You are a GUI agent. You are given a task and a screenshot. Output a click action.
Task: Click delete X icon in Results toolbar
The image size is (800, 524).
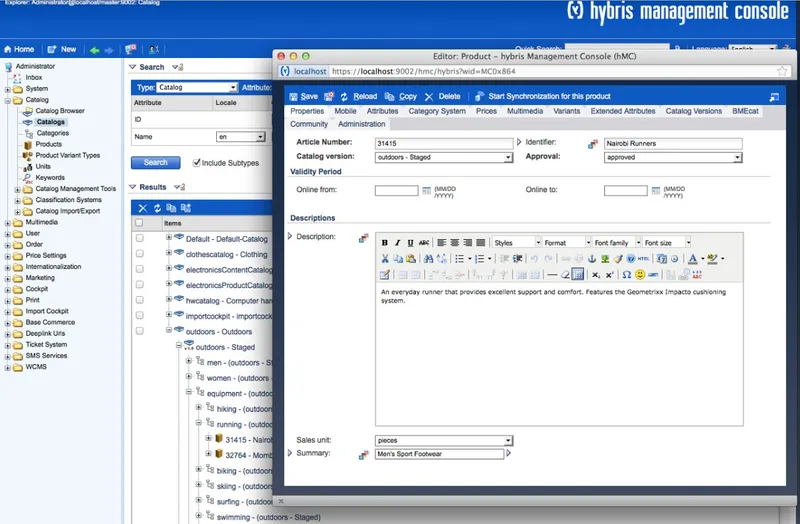[143, 208]
